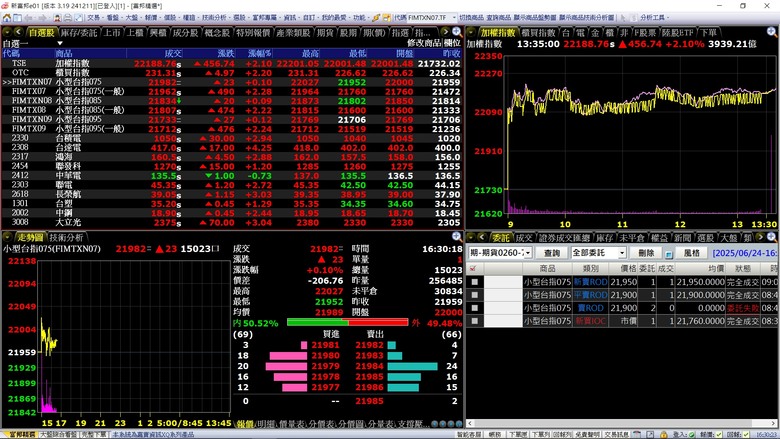This screenshot has width=780, height=439.
Task: Open the round dropdown on the 走勢圖 tab bar
Action: (x=7, y=237)
